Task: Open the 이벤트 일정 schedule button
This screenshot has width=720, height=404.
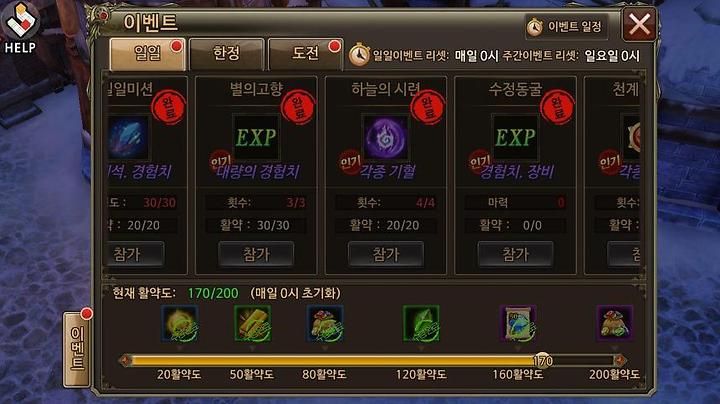Action: click(566, 27)
